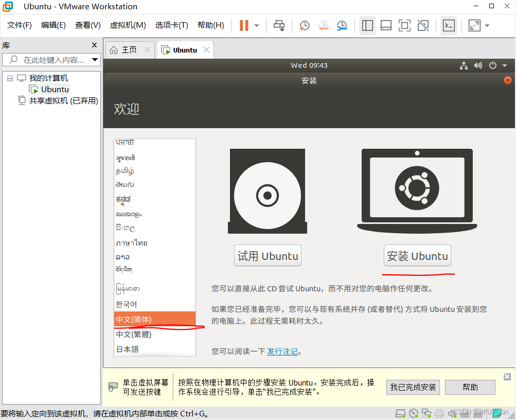
Task: Open the library search dropdown arrow
Action: [x=95, y=60]
